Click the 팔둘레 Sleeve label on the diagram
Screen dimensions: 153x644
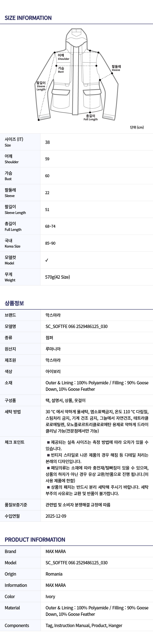point(116,68)
